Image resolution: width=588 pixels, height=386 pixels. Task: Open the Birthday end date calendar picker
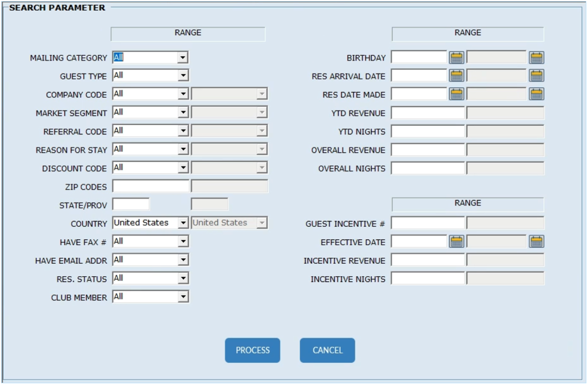coord(536,57)
